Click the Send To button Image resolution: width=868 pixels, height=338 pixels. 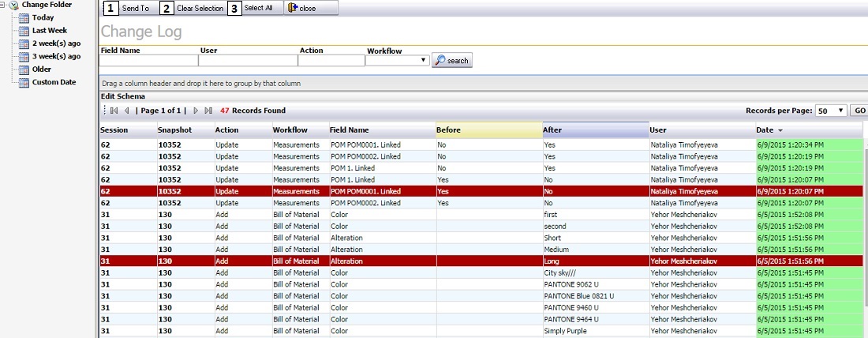131,9
